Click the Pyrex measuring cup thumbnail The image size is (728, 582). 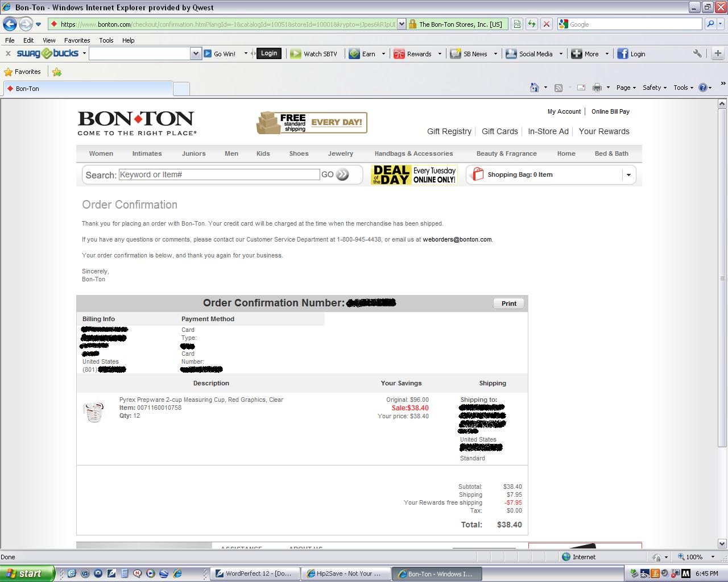pos(93,411)
